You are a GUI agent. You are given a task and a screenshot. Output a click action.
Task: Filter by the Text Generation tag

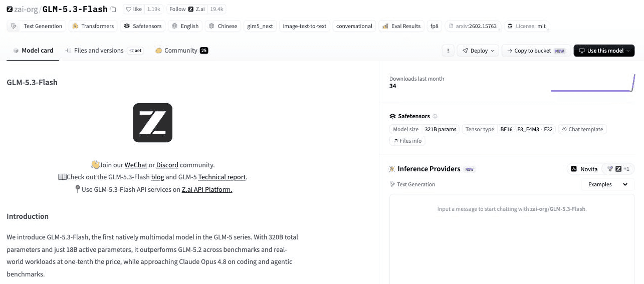click(x=37, y=26)
